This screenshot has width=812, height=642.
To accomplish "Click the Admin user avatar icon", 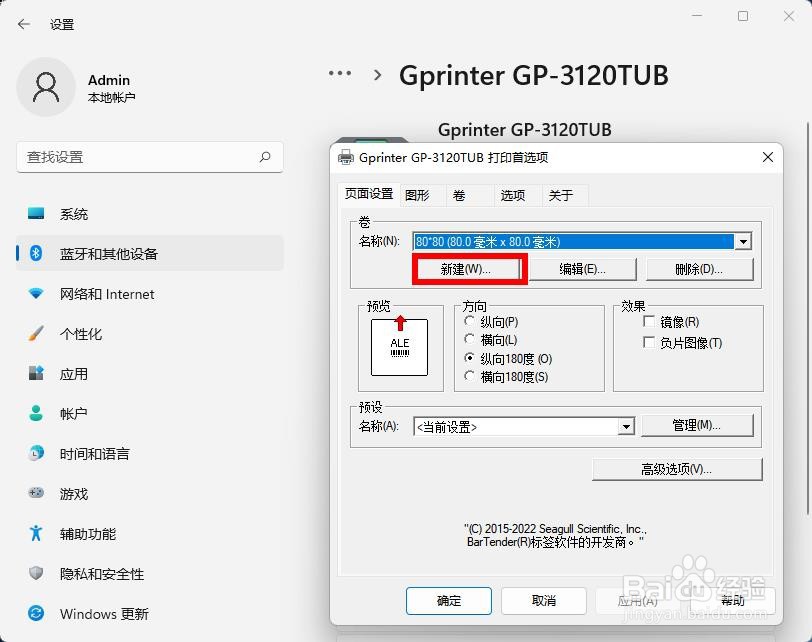I will coord(46,87).
